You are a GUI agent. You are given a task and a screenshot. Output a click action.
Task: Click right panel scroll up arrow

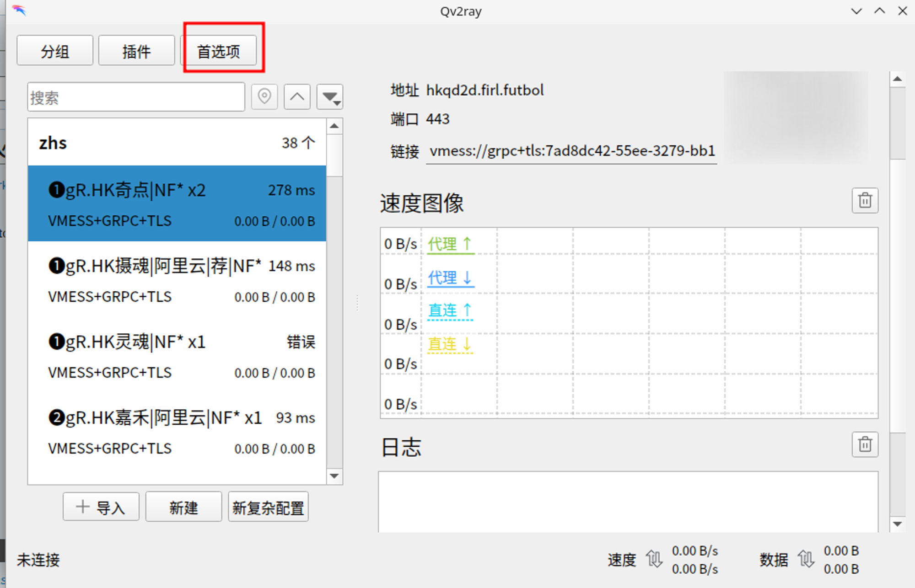(x=898, y=79)
